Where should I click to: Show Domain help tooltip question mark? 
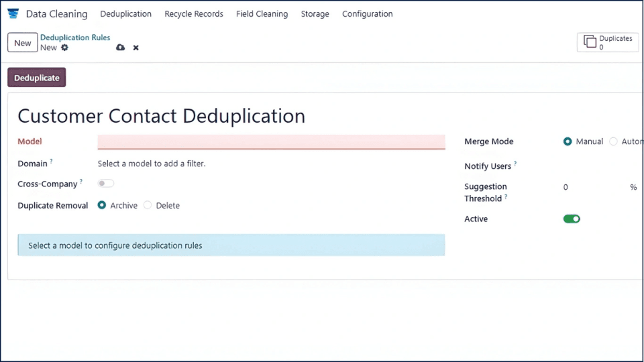coord(52,162)
